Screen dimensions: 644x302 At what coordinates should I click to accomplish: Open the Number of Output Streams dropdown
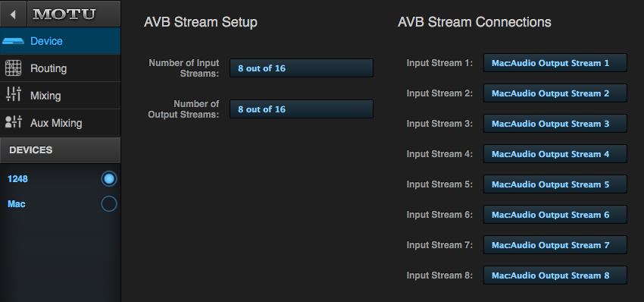coord(302,109)
